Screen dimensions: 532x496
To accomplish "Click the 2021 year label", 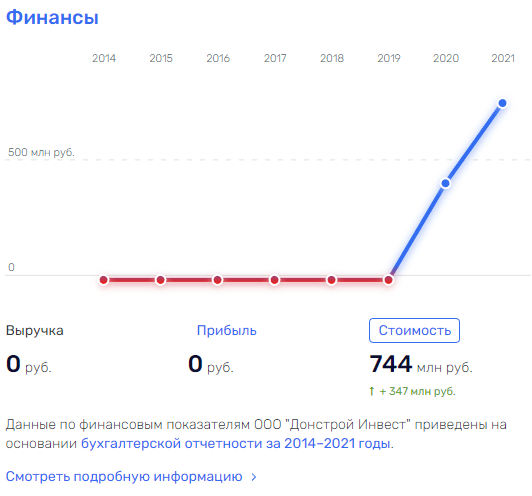I will pyautogui.click(x=503, y=58).
